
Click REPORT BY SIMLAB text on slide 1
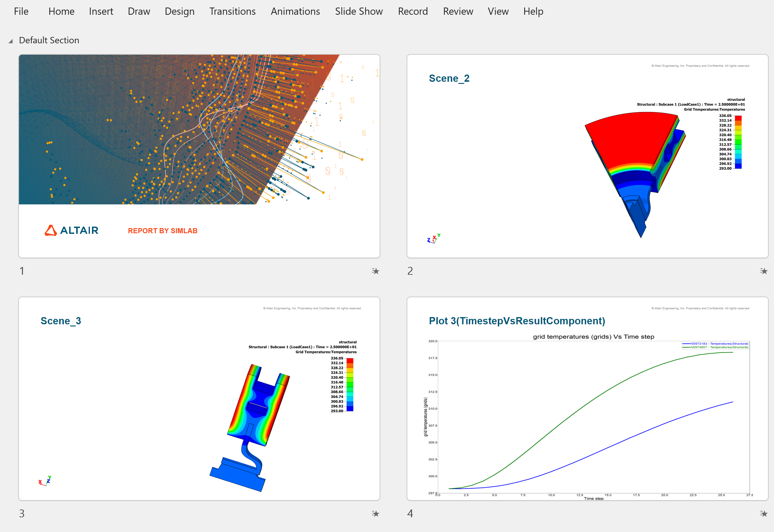coord(163,231)
